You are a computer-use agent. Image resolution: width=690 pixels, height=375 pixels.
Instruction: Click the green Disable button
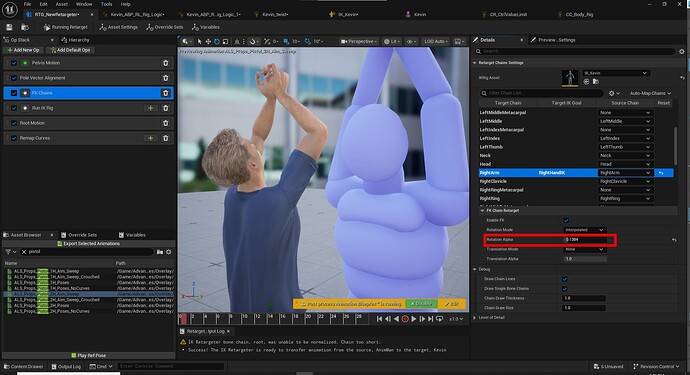(421, 304)
